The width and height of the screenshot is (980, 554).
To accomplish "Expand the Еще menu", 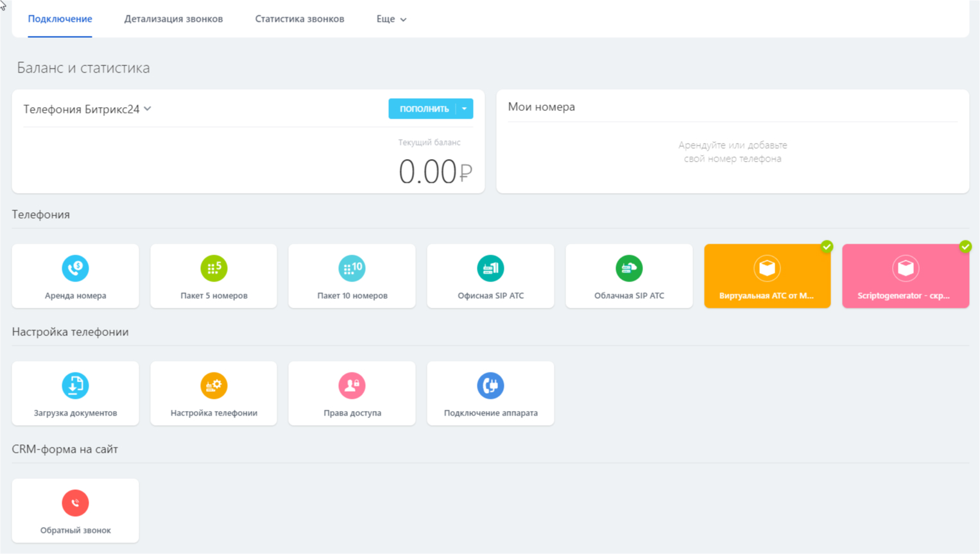I will [x=391, y=19].
